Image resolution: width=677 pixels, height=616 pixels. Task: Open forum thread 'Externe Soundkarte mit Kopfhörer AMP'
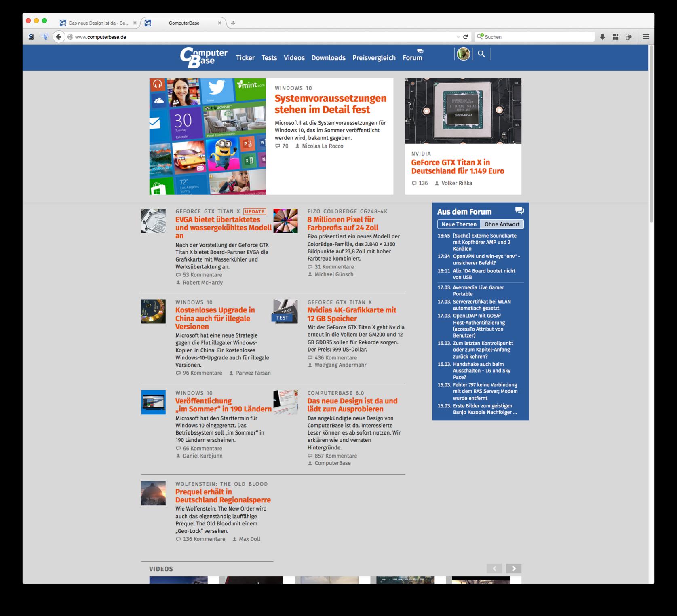pos(485,242)
